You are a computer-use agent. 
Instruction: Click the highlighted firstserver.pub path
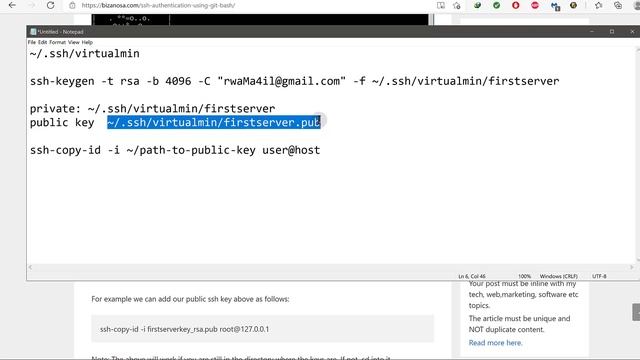(x=213, y=122)
